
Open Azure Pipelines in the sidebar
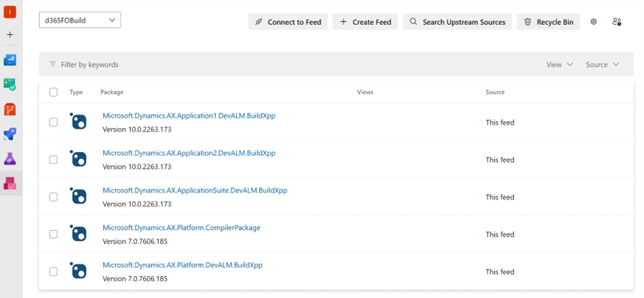pos(10,134)
